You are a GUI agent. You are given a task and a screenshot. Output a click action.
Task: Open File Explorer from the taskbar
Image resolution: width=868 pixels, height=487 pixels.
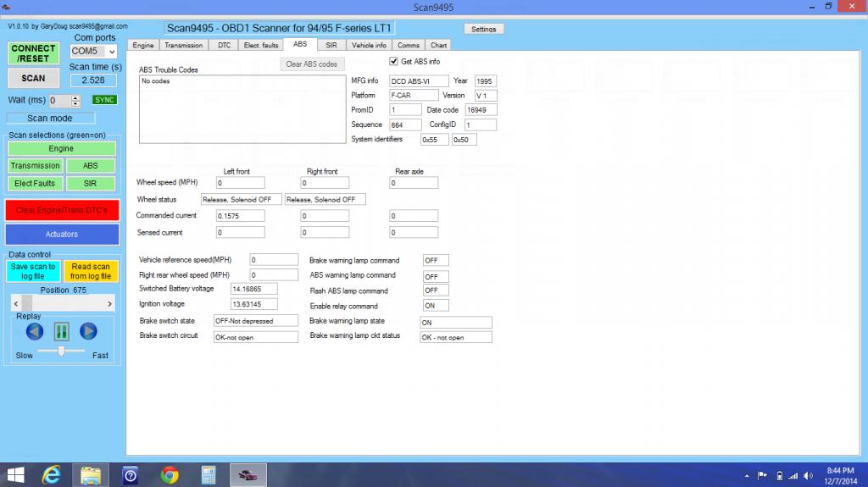click(91, 475)
